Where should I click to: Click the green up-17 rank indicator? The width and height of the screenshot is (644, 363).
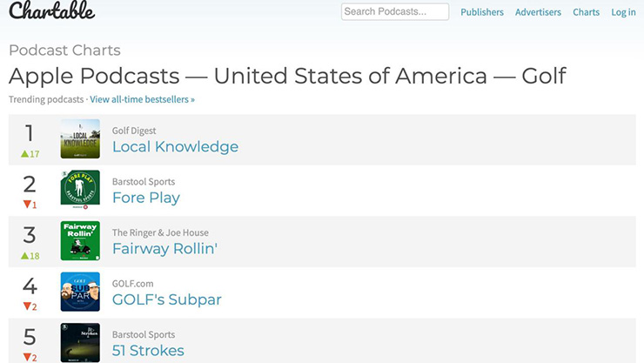(x=30, y=154)
